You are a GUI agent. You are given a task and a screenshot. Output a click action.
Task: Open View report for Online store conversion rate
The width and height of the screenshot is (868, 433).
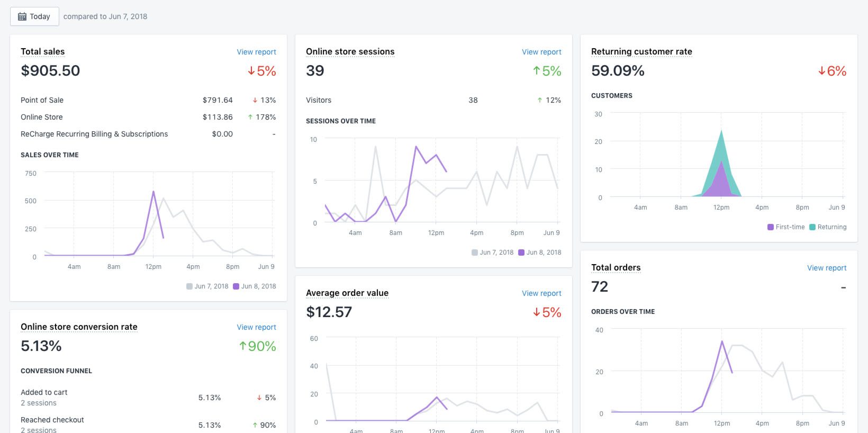click(256, 327)
